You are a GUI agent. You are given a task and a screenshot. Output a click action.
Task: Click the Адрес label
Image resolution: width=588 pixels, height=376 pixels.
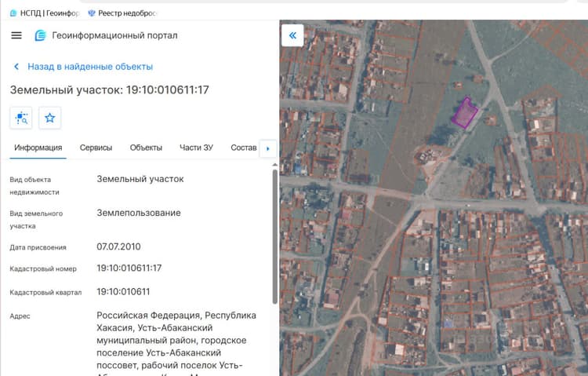pos(20,316)
